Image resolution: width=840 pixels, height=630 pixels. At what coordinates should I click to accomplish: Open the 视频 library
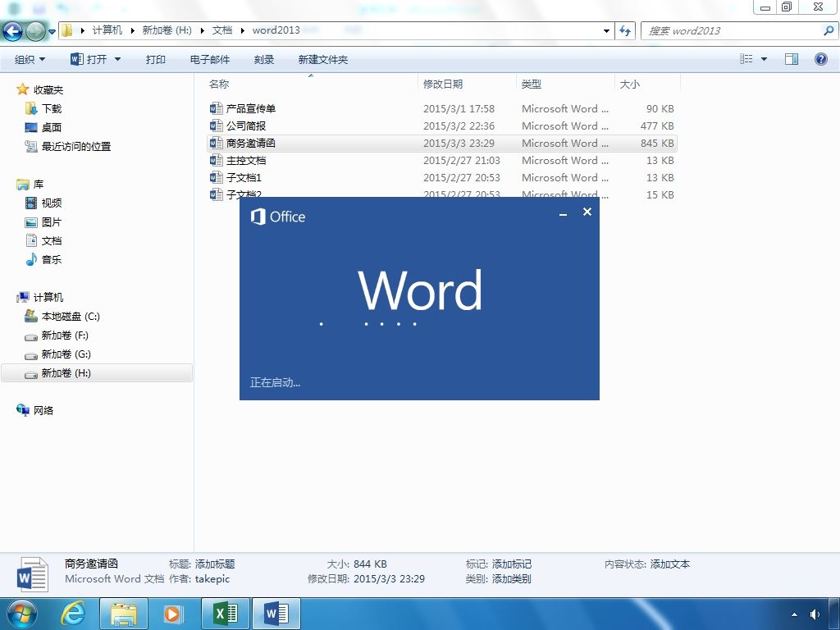(52, 203)
